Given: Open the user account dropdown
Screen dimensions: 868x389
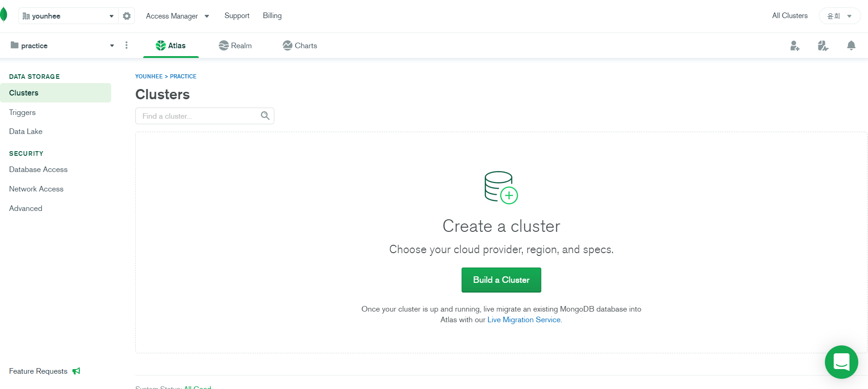Looking at the screenshot, I should pyautogui.click(x=840, y=16).
